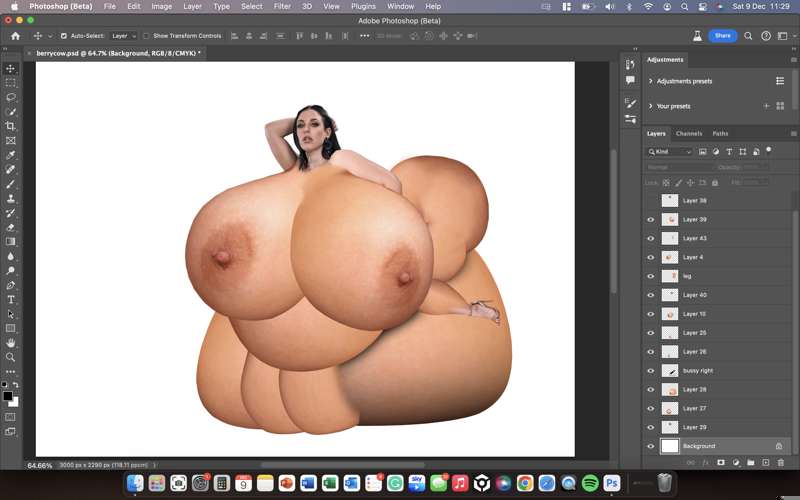800x500 pixels.
Task: Create a new group folder
Action: (x=751, y=462)
